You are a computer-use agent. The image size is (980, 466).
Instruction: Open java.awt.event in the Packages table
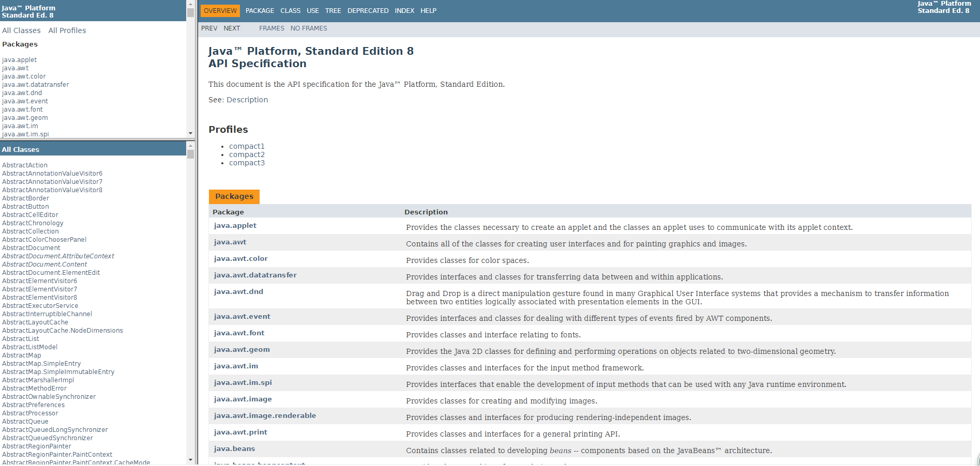(x=242, y=317)
